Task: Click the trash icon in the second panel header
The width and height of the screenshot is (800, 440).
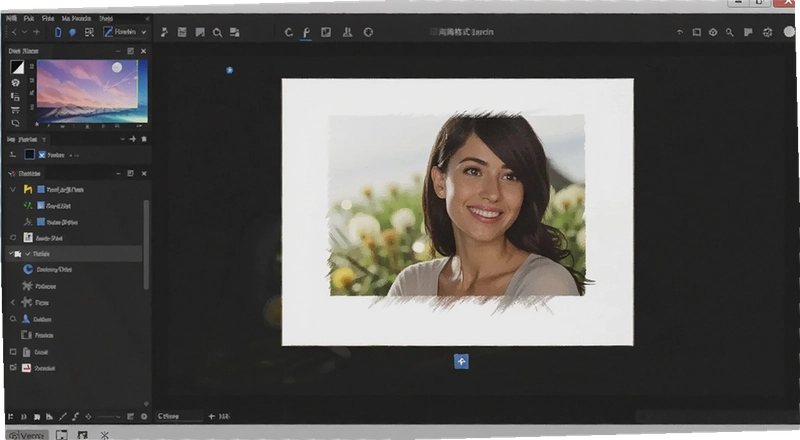Action: click(144, 139)
